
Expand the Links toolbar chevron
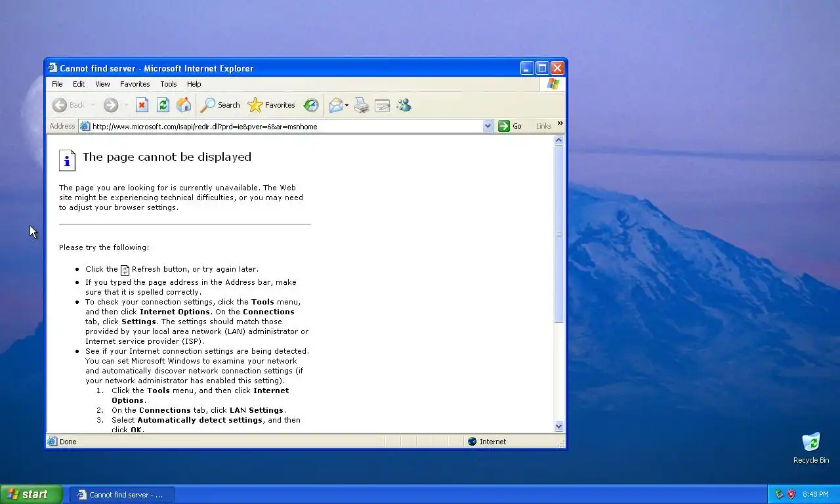click(x=560, y=123)
